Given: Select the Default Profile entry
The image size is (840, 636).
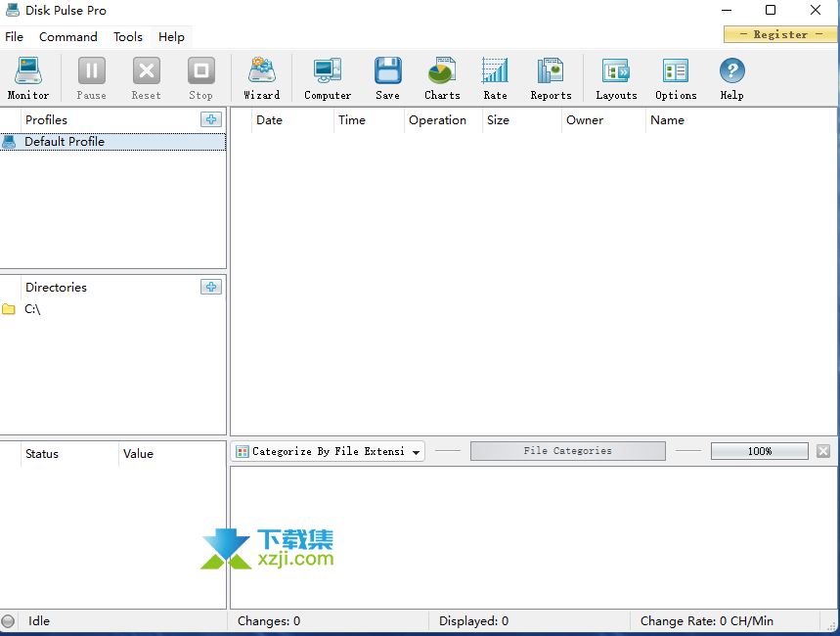Looking at the screenshot, I should pyautogui.click(x=65, y=142).
